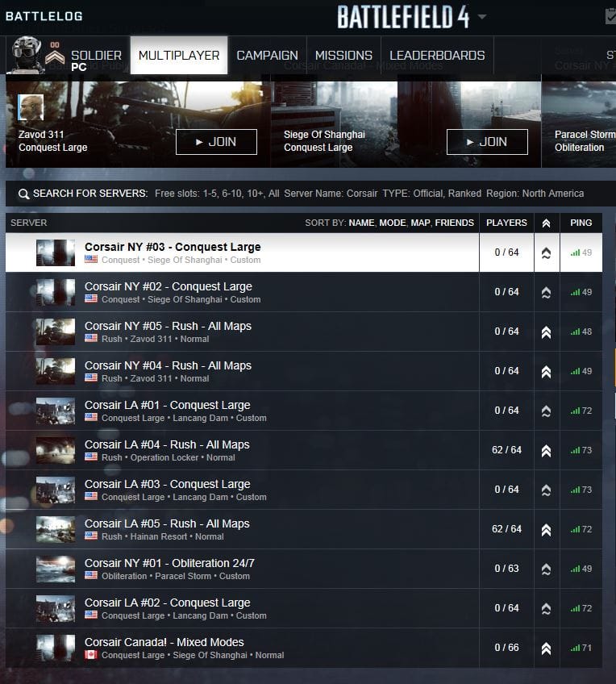Go to the Leaderboards tab
Viewport: 616px width, 684px height.
[437, 55]
